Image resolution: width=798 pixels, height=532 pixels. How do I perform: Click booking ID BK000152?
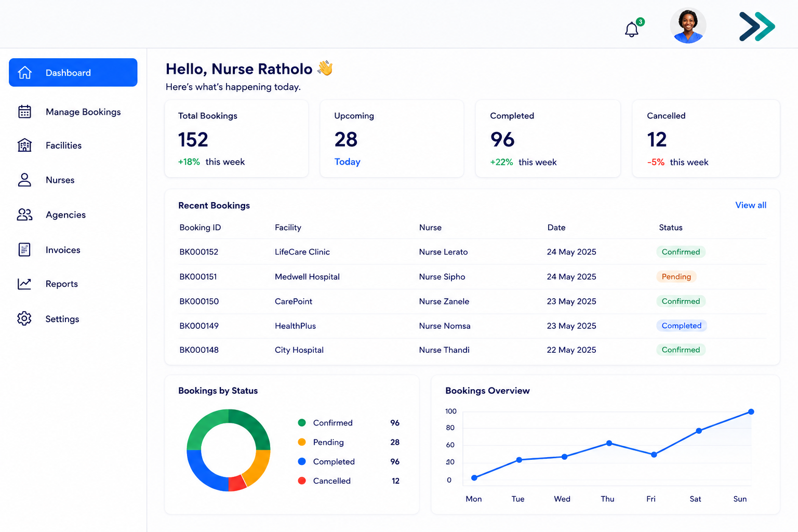click(198, 252)
